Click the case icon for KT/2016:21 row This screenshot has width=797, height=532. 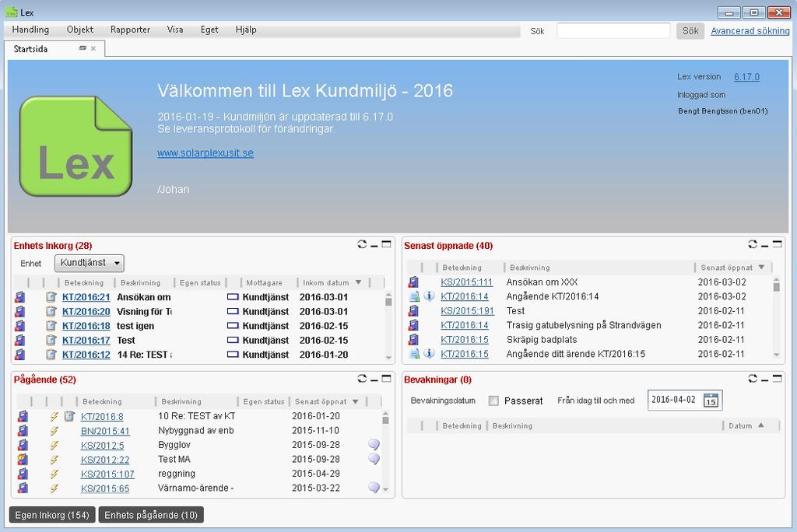(19, 297)
